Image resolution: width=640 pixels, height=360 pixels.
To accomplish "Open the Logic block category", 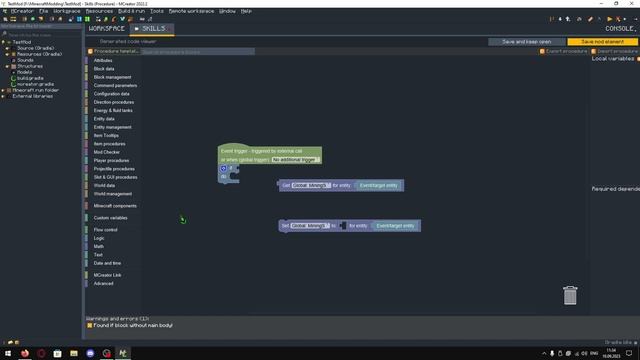I will pos(99,238).
